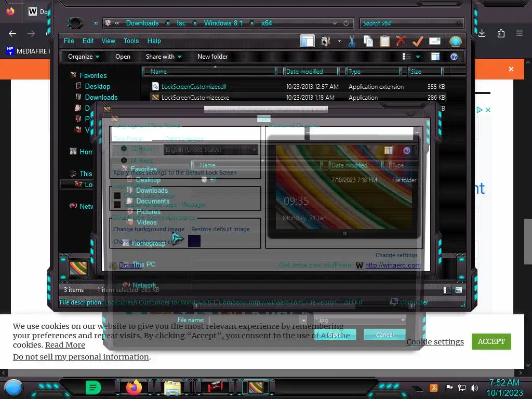The height and width of the screenshot is (399, 532).
Task: Click the Explorer back navigation orb
Action: (75, 23)
